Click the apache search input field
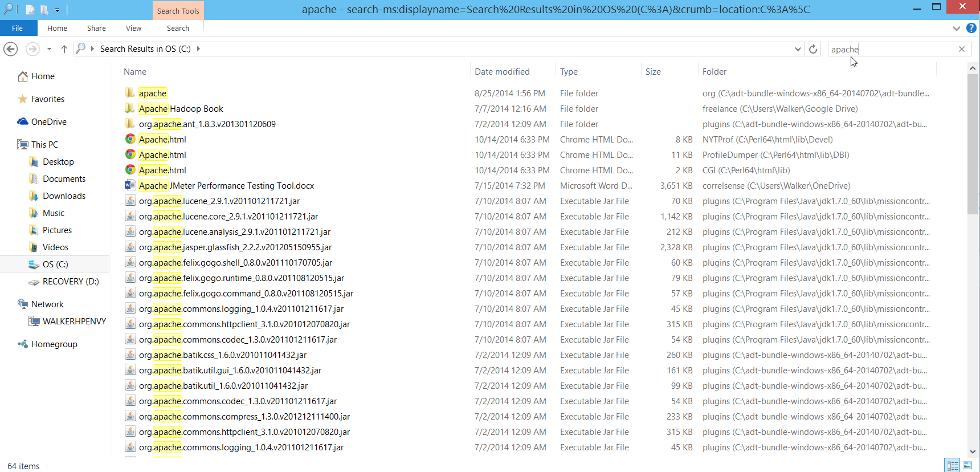The image size is (980, 472). tap(892, 49)
